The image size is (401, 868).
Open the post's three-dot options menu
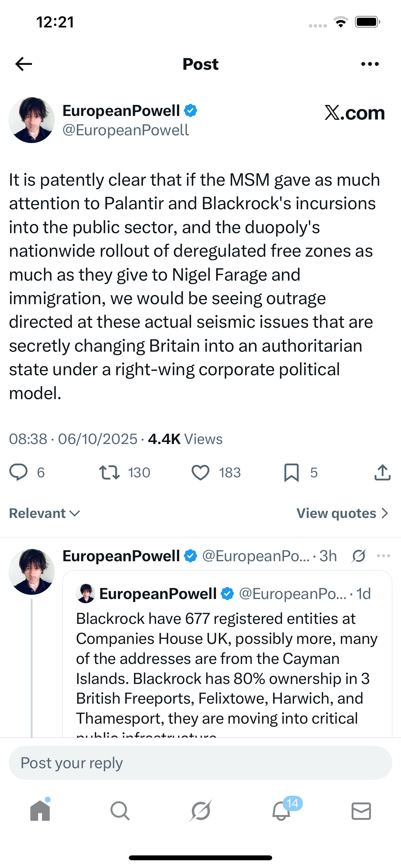pos(370,64)
